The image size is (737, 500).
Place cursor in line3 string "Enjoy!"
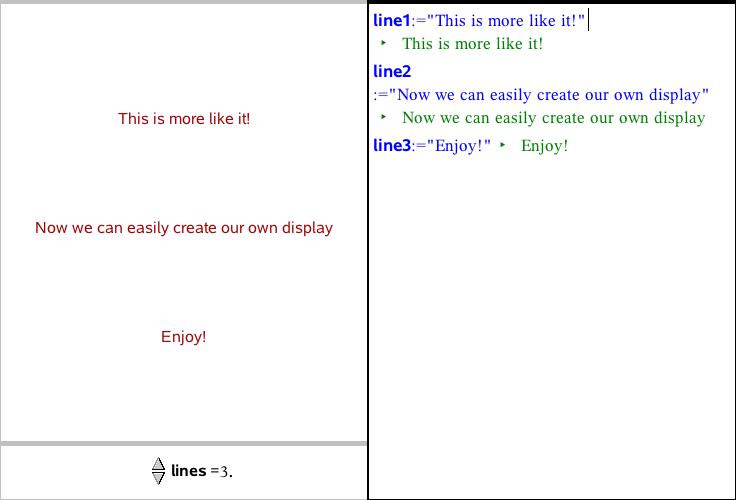click(x=460, y=146)
